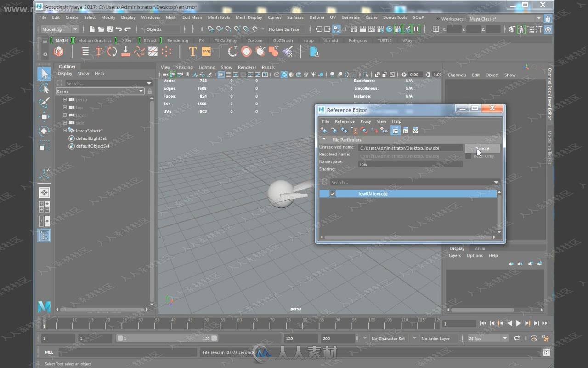Screen dimensions: 588x368
Task: Toggle File Particulars view icon in Reference Editor
Action: (395, 131)
